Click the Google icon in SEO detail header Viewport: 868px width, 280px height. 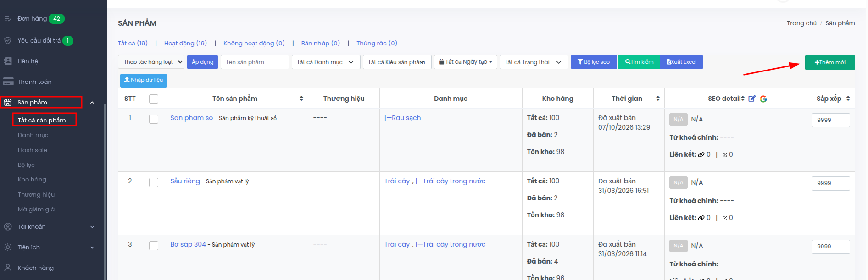tap(763, 99)
